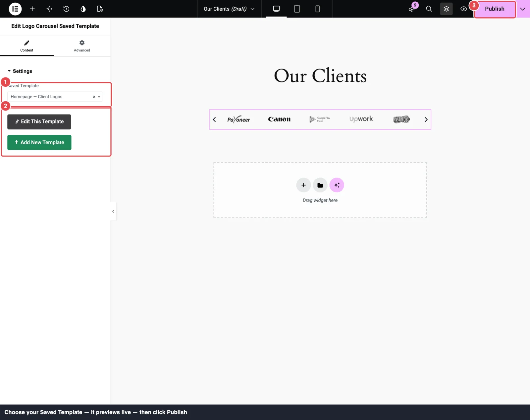This screenshot has height=420, width=530.
Task: Click the Payoneer logo
Action: point(238,119)
